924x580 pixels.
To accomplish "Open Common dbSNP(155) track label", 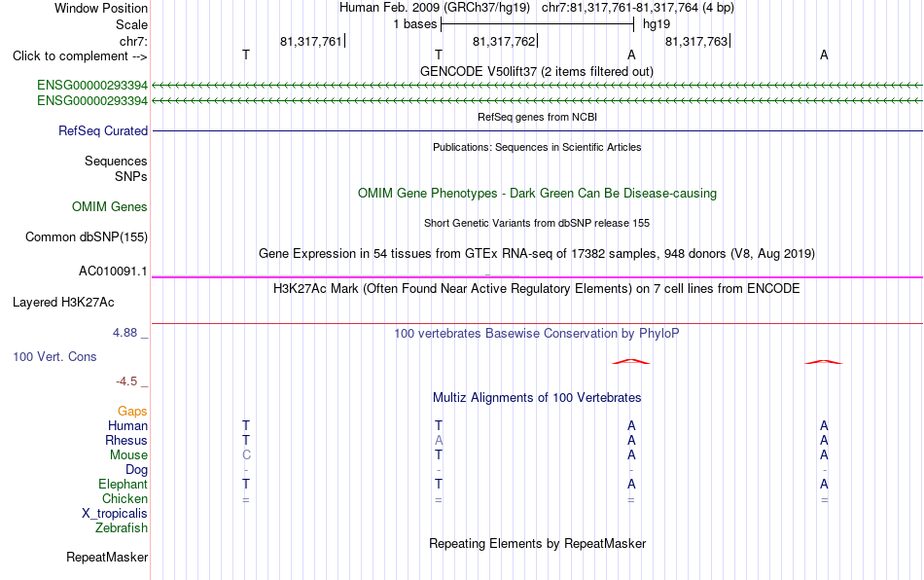I will 87,236.
